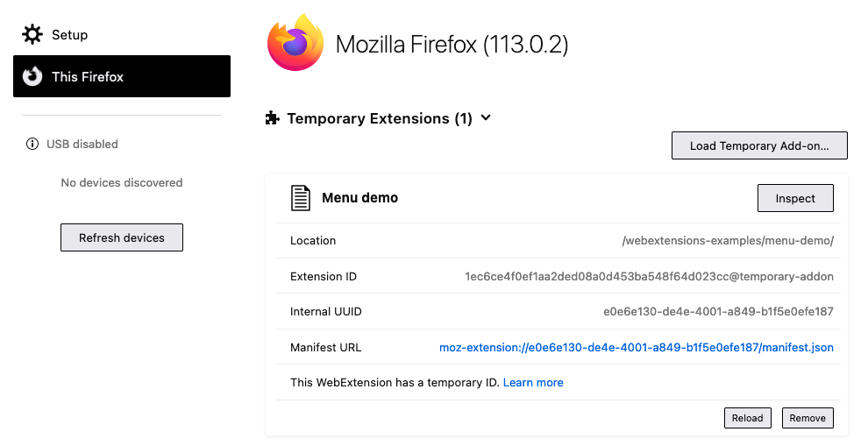This screenshot has height=446, width=868.
Task: Open the manifest.json URL link
Action: point(636,348)
